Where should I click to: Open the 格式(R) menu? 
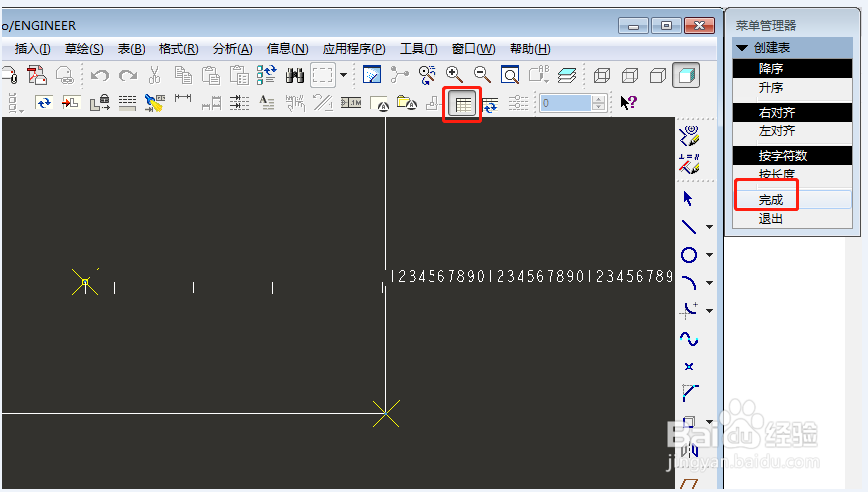click(x=178, y=49)
